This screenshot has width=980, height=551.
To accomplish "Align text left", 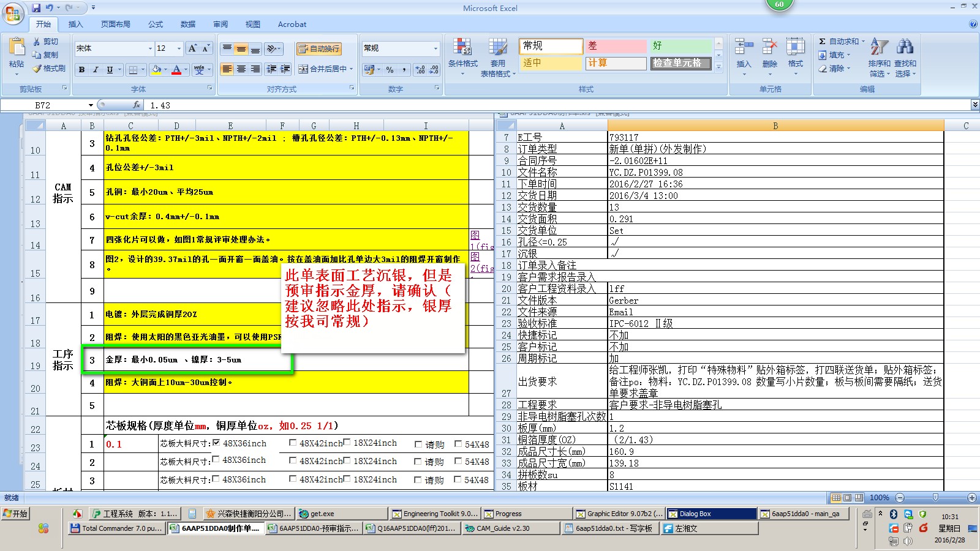I will click(227, 69).
